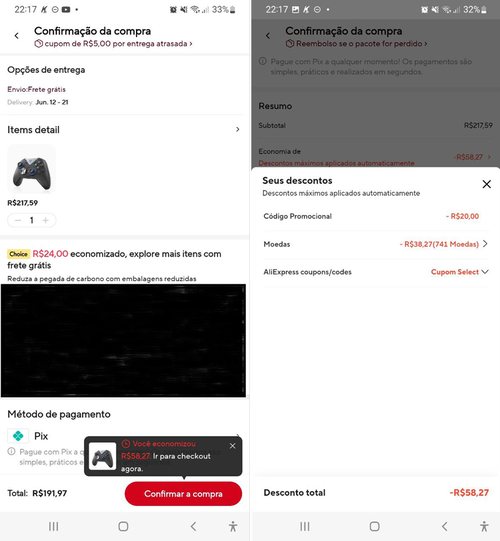Tap the accessibility icon in the right navigation bar
Viewport: 500px width, 541px height.
click(484, 527)
